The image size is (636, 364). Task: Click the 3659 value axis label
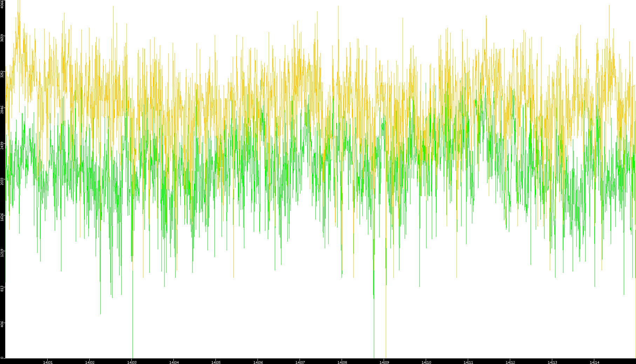(2, 38)
